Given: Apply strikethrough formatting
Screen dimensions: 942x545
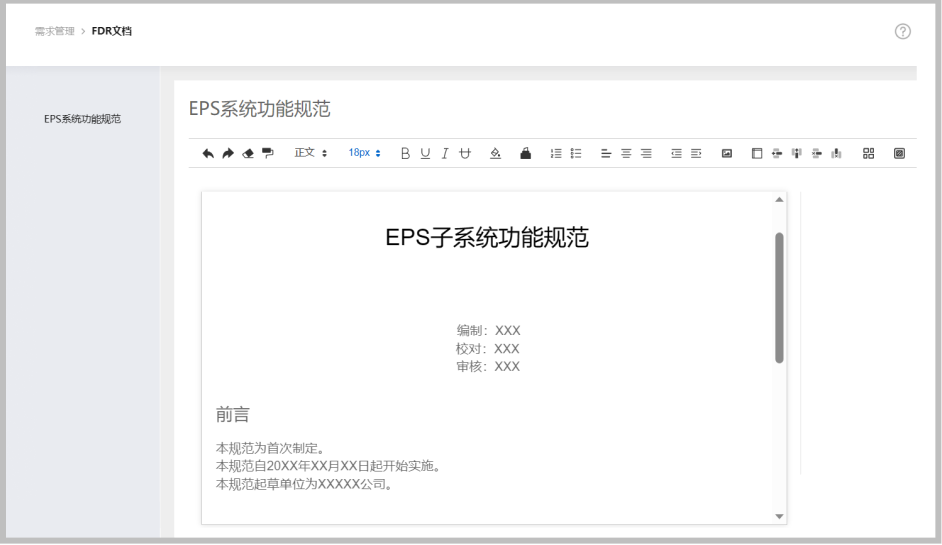Looking at the screenshot, I should tap(464, 153).
